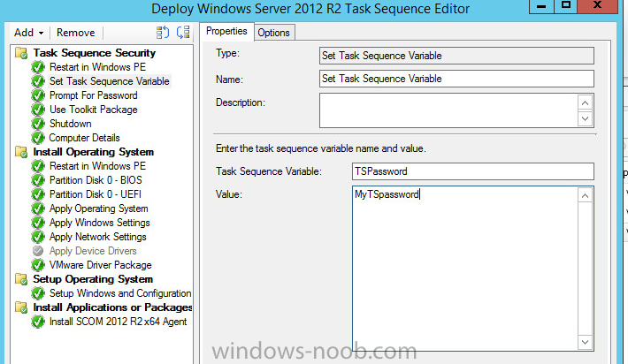Click the Description box scroll down arrow
The image size is (628, 364).
point(586,118)
